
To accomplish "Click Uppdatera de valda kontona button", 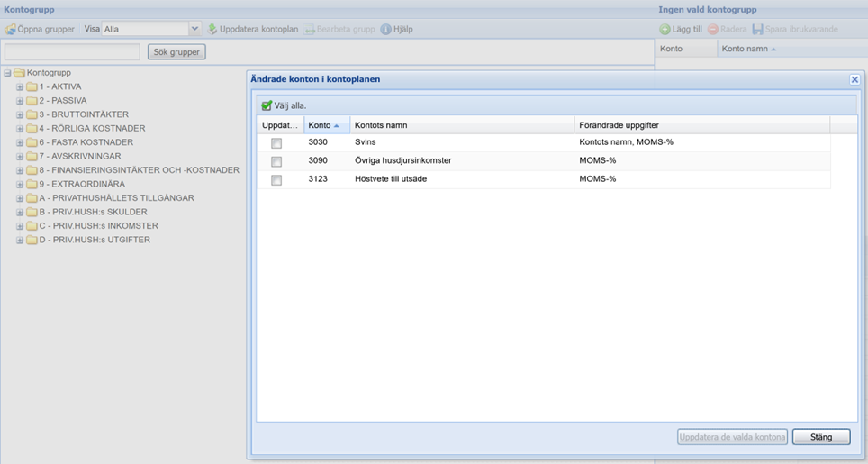I will coord(732,437).
